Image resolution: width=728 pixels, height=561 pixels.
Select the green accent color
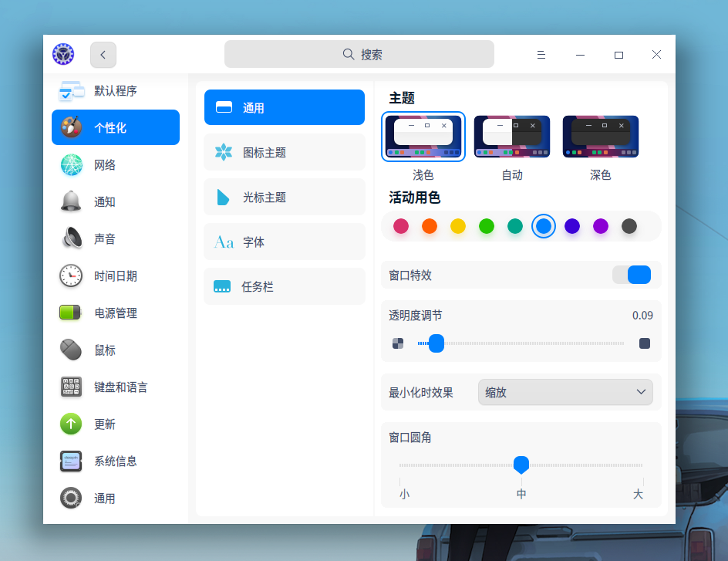tap(487, 226)
